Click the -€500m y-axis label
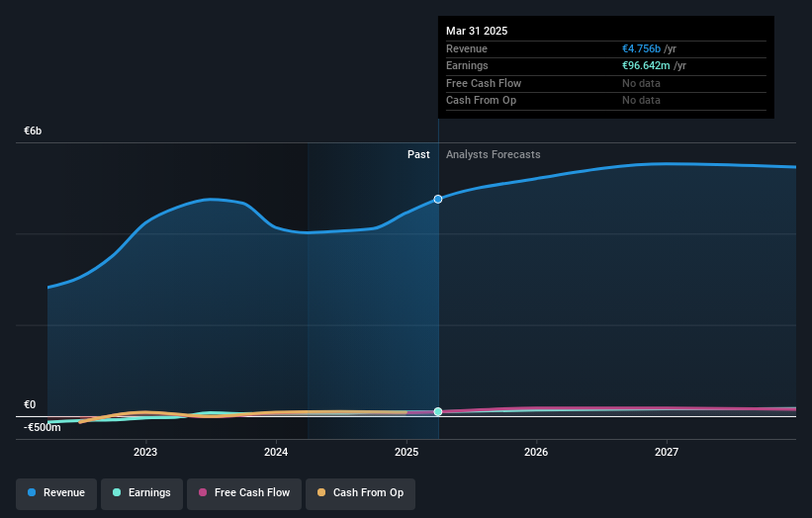812x518 pixels. tap(42, 428)
